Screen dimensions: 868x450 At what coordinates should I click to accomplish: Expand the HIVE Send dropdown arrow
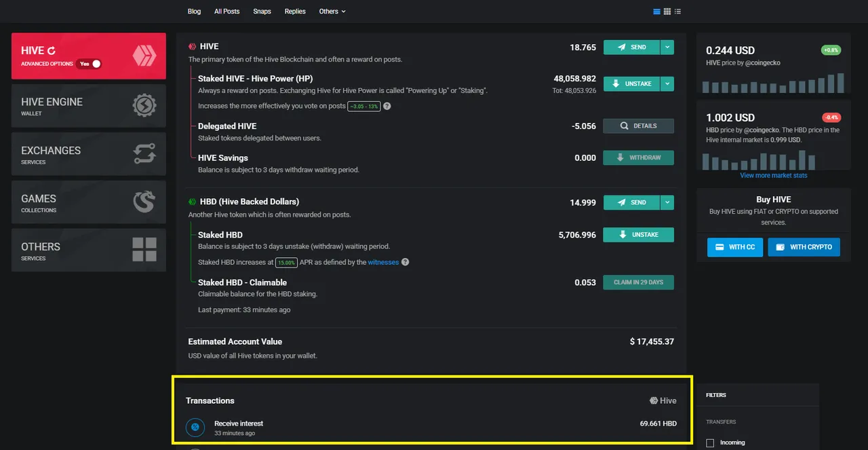point(667,48)
